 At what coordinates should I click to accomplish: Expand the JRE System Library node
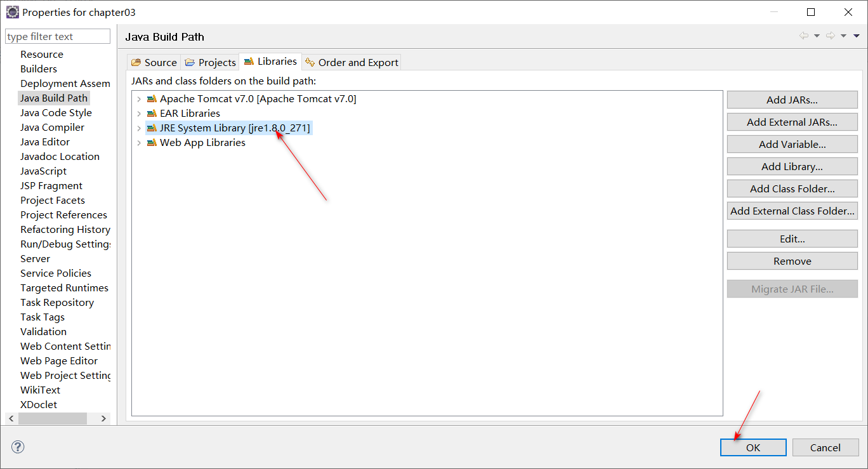point(139,128)
